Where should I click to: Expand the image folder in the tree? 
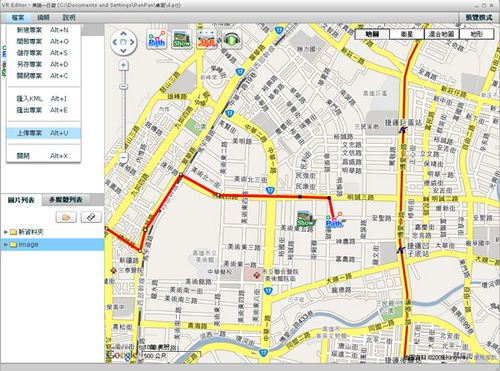[x=6, y=244]
